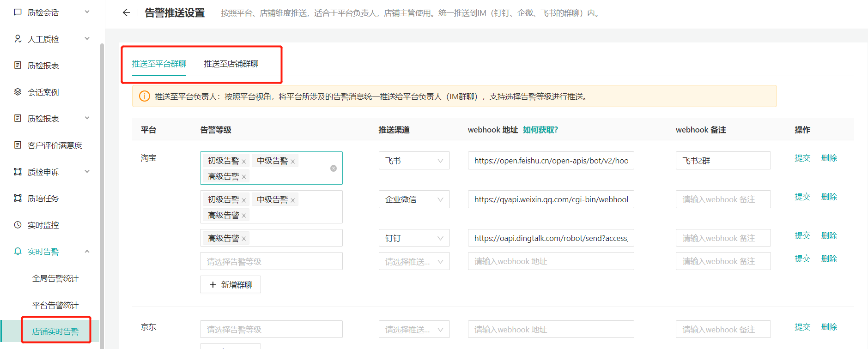Open the 飞书 push channel dropdown
This screenshot has height=349, width=868.
pyautogui.click(x=414, y=161)
